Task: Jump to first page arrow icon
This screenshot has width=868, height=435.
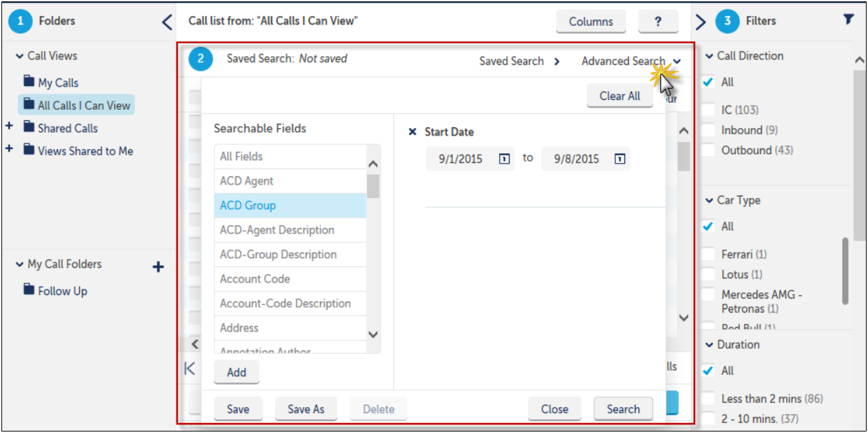Action: point(190,368)
